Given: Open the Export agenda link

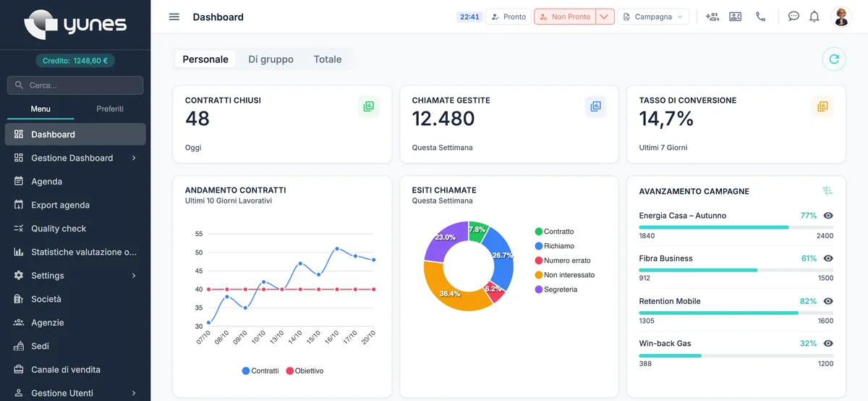Looking at the screenshot, I should (75, 205).
